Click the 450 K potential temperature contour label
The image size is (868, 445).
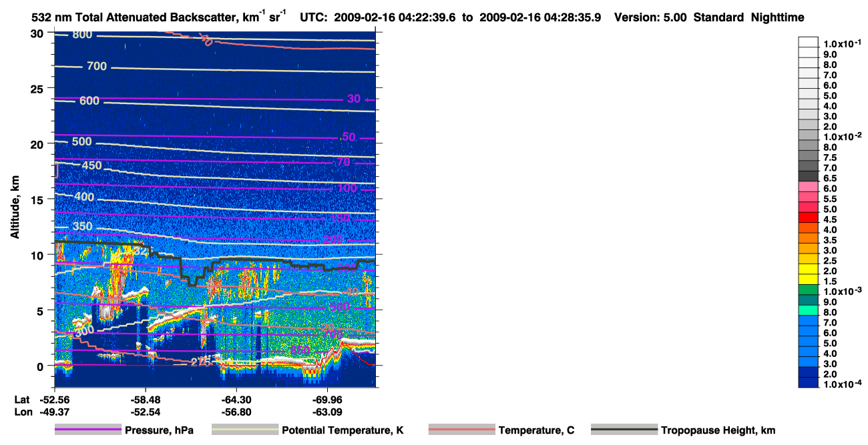[x=91, y=165]
